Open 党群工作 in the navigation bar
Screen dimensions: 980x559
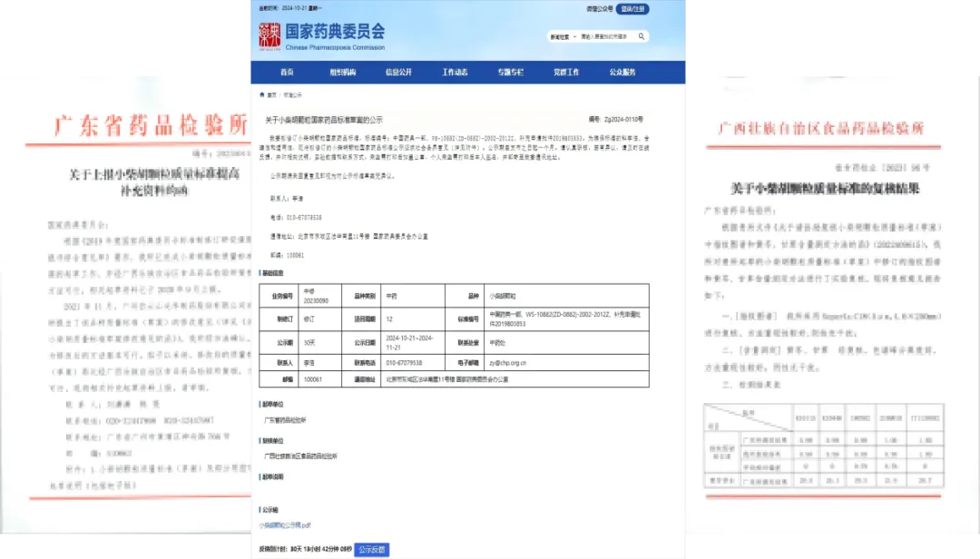click(566, 73)
